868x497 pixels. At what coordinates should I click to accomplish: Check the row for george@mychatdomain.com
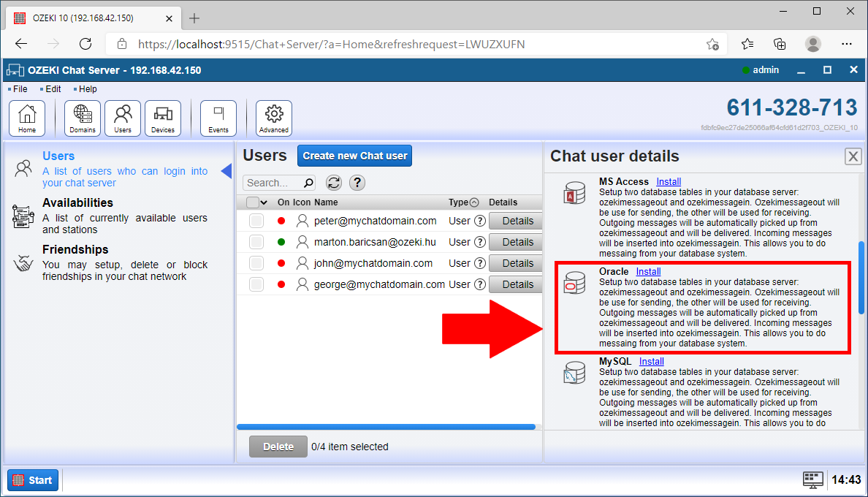click(x=256, y=284)
